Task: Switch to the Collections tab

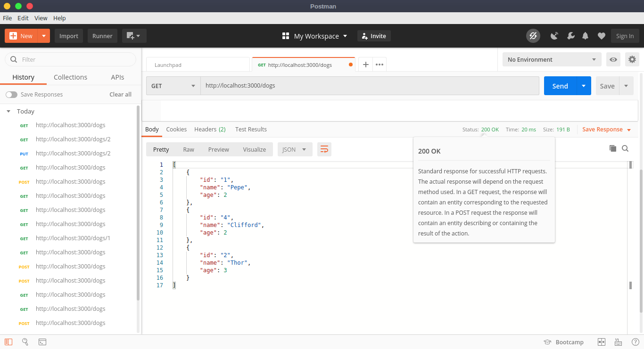Action: (x=70, y=77)
